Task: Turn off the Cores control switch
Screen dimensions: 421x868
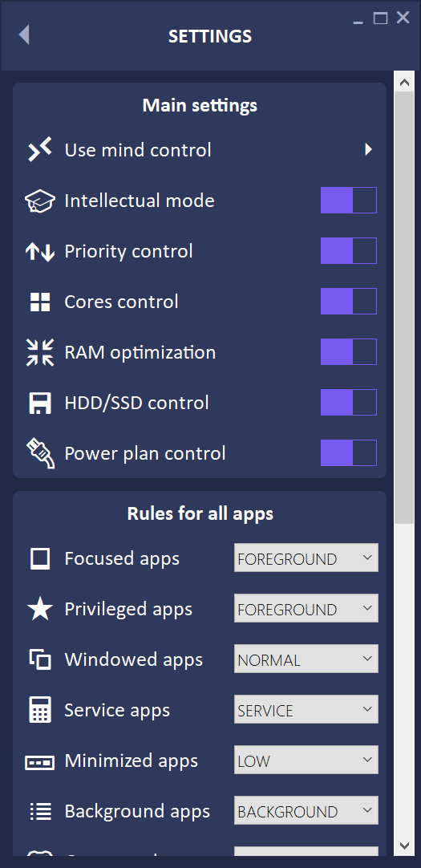Action: (x=349, y=301)
